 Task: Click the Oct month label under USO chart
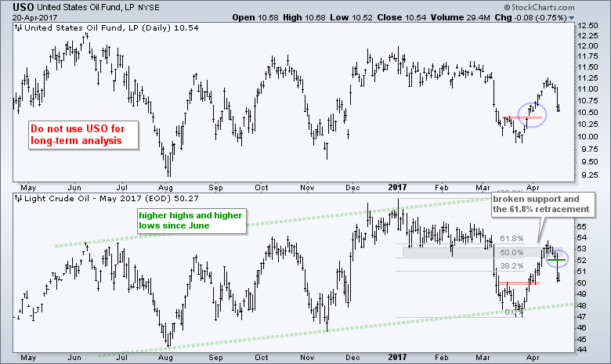[x=262, y=188]
